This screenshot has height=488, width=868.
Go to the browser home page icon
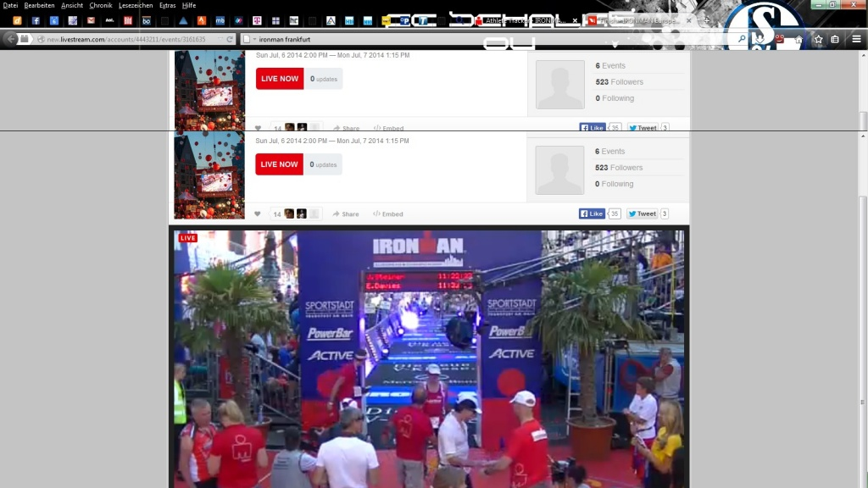tap(798, 39)
